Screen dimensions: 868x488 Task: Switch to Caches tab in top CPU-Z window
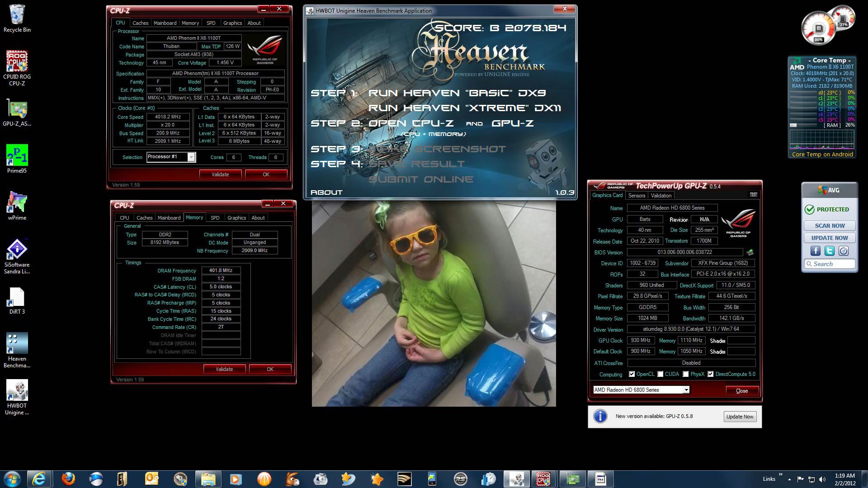pyautogui.click(x=140, y=23)
